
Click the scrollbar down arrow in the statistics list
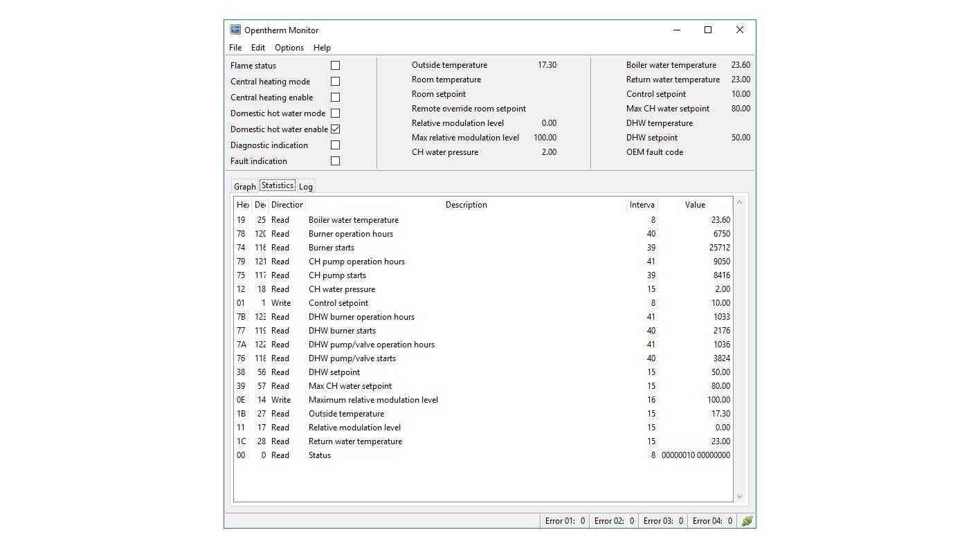pyautogui.click(x=739, y=496)
